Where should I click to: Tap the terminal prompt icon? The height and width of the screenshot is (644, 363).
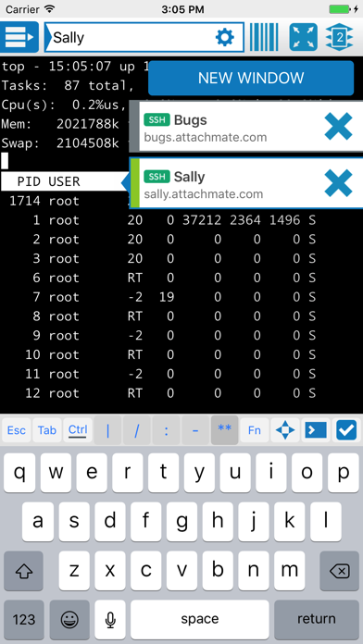[x=316, y=430]
